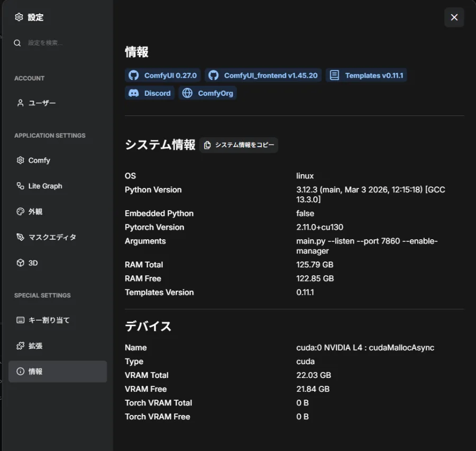Click the copy icon in システム情報をコピー
This screenshot has height=451, width=476.
tap(207, 145)
